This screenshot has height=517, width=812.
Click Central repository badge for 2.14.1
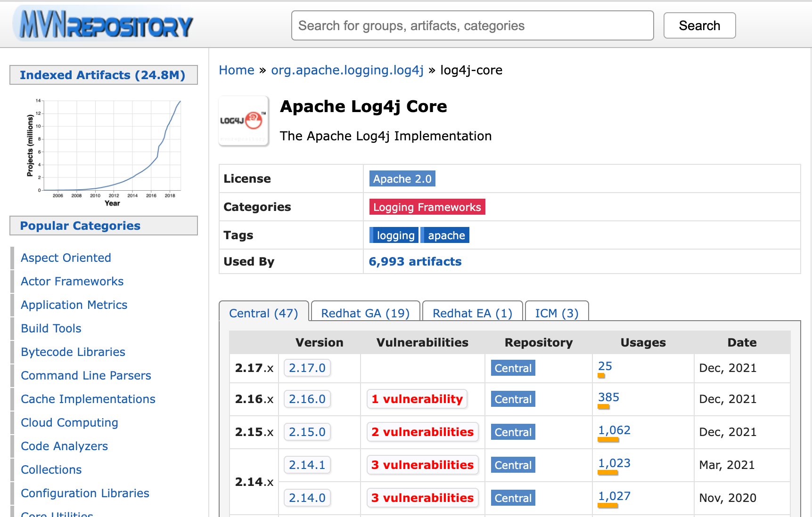[x=513, y=465]
